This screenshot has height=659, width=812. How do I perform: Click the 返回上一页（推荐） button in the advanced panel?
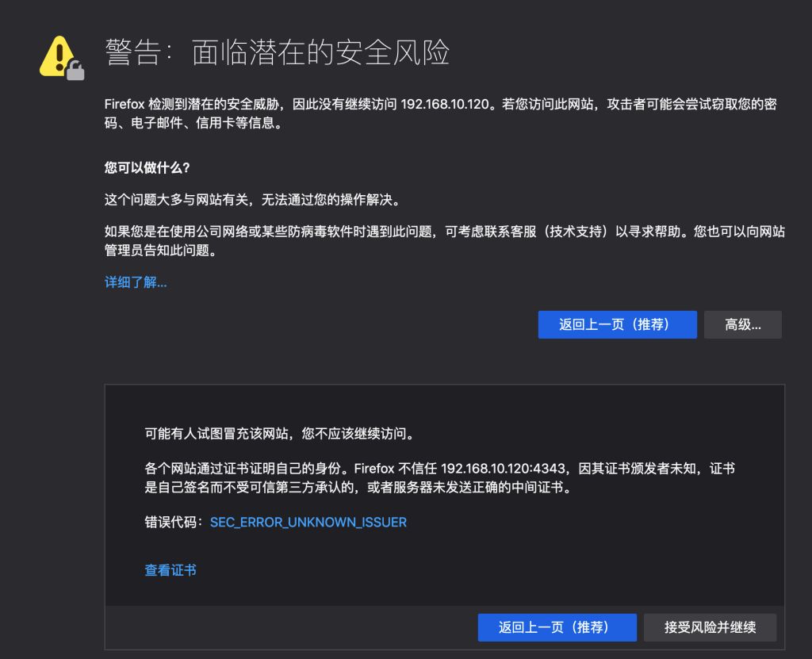557,627
